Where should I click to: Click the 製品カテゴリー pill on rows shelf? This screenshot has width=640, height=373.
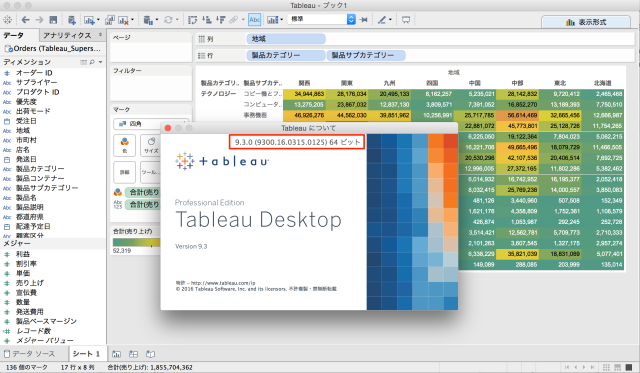coord(286,55)
